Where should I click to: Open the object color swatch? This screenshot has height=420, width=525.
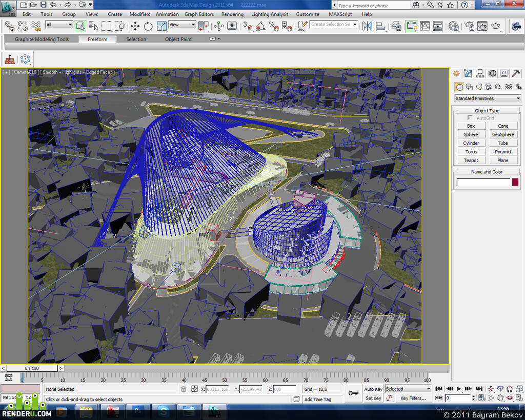515,182
